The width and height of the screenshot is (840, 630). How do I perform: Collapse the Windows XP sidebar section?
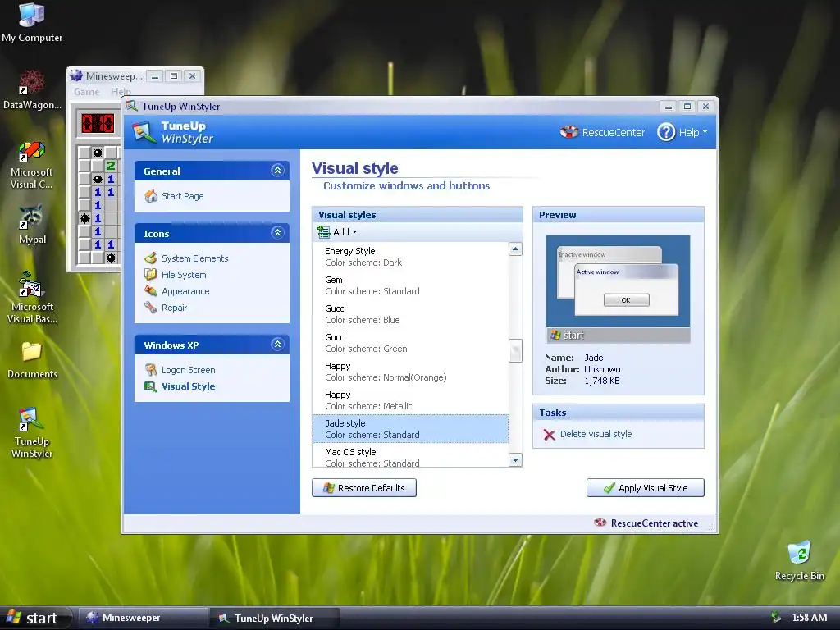point(277,344)
